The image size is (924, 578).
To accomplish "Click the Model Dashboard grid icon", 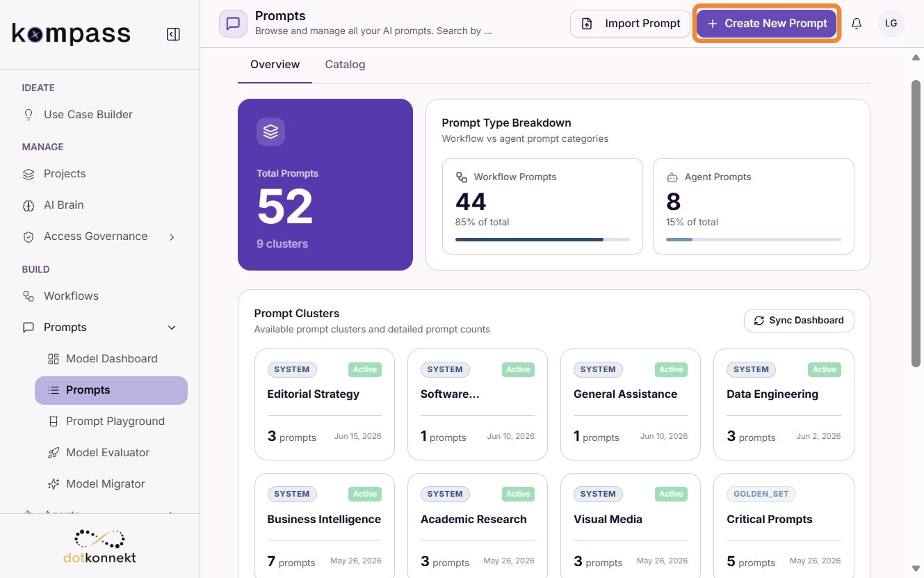I will coord(54,359).
